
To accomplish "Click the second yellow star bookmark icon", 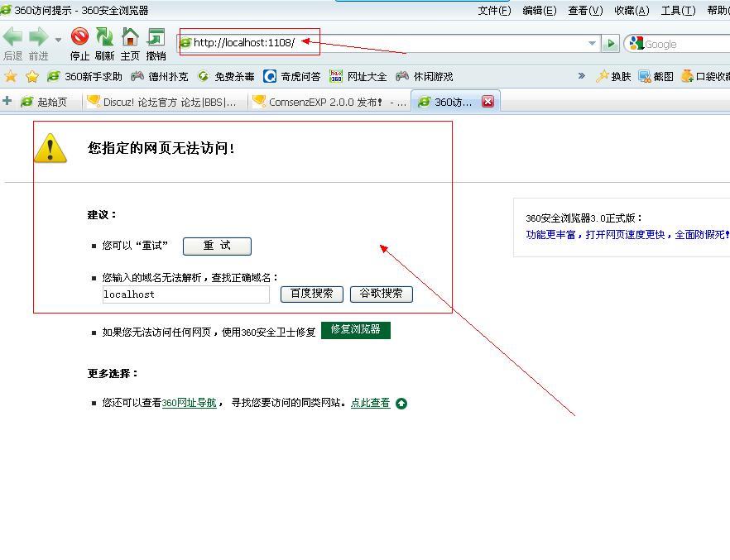I will (32, 76).
